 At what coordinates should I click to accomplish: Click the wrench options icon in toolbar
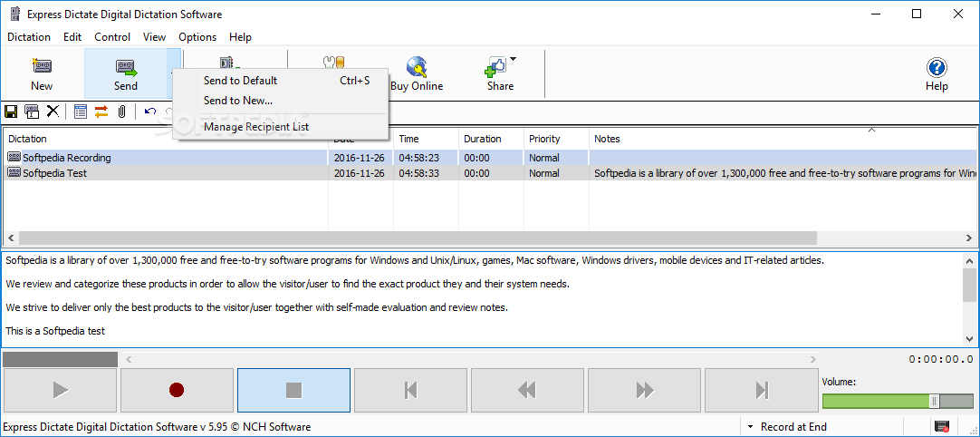click(333, 62)
